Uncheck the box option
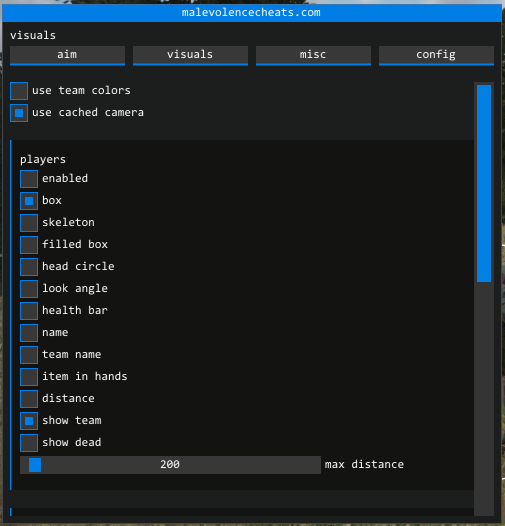The image size is (505, 526). (29, 201)
